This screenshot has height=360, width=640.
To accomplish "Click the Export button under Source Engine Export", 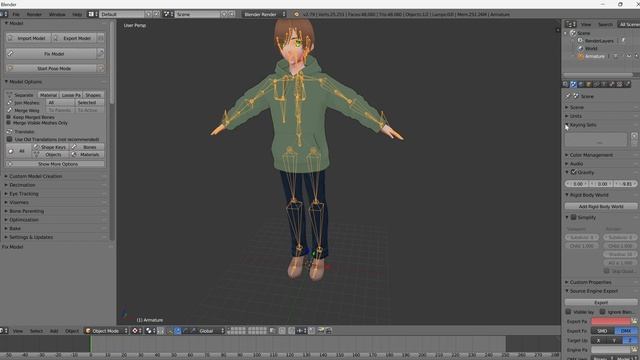I will pos(601,302).
